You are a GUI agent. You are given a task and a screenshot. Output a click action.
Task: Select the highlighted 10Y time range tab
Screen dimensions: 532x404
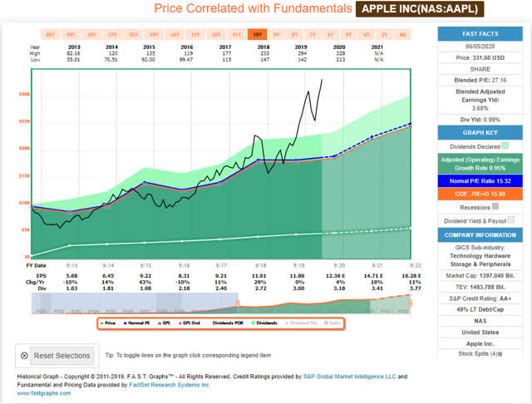point(258,35)
